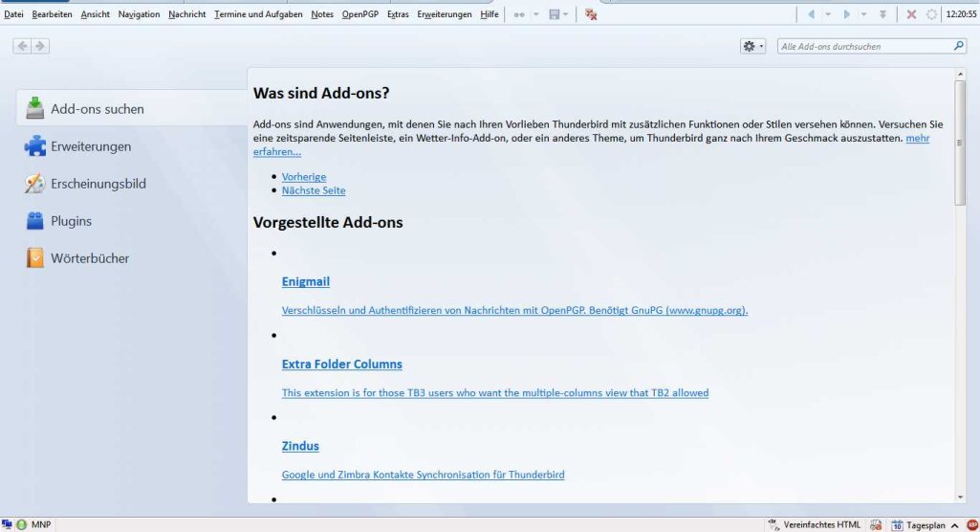Open the OpenPGP menu
Viewport: 980px width, 532px height.
[x=360, y=13]
